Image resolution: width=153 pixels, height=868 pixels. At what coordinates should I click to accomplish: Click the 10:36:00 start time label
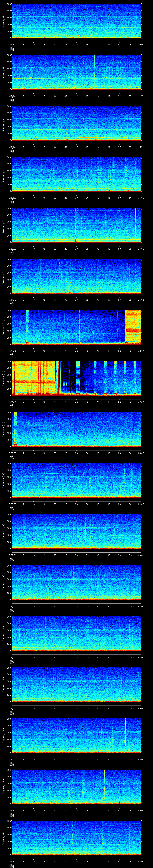pyautogui.click(x=12, y=402)
